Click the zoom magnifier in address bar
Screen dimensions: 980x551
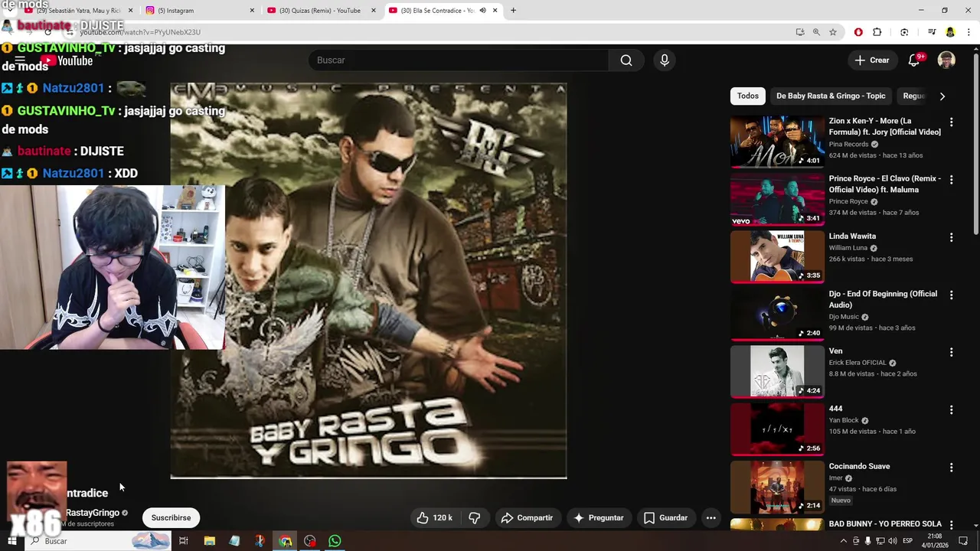pos(816,32)
